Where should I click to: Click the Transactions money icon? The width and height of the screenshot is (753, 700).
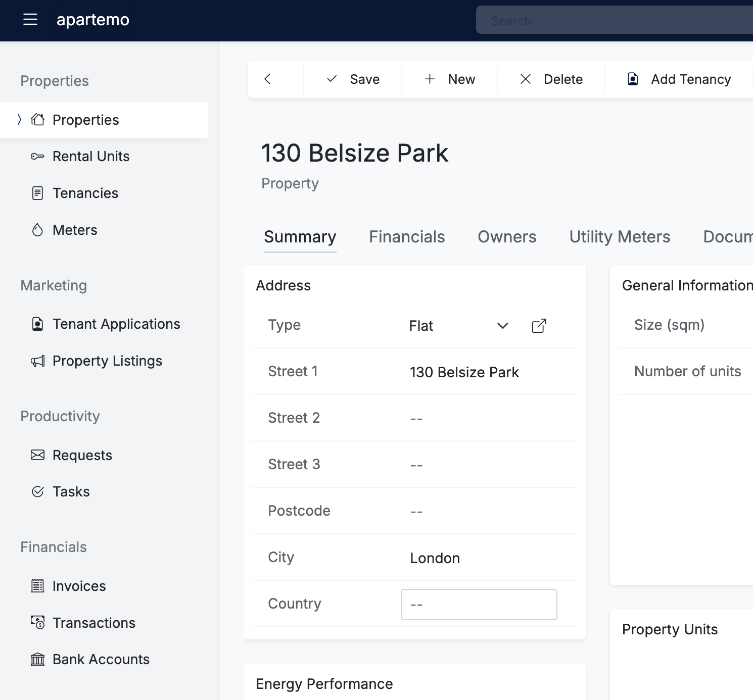(x=38, y=622)
